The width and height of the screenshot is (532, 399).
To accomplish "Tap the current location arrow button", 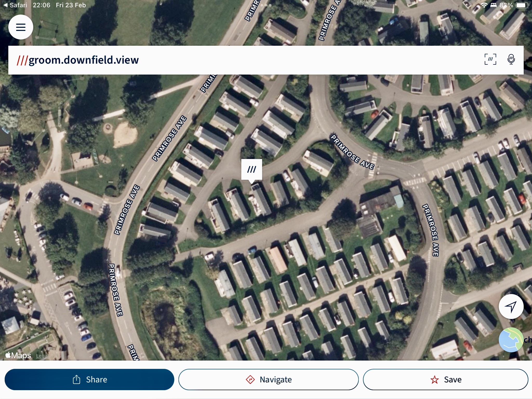I will [511, 307].
